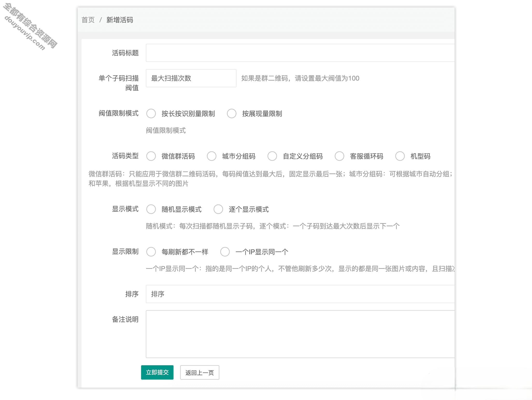532x400 pixels.
Task: Open the 首页 breadcrumb link
Action: pyautogui.click(x=88, y=20)
